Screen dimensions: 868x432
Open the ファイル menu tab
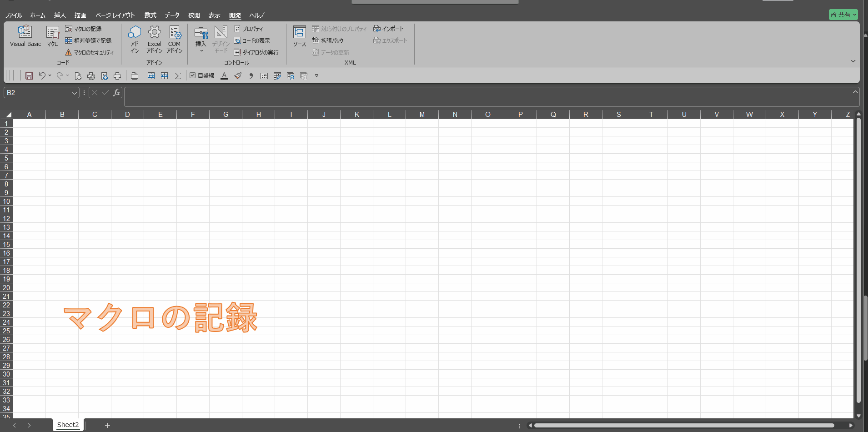(x=14, y=15)
